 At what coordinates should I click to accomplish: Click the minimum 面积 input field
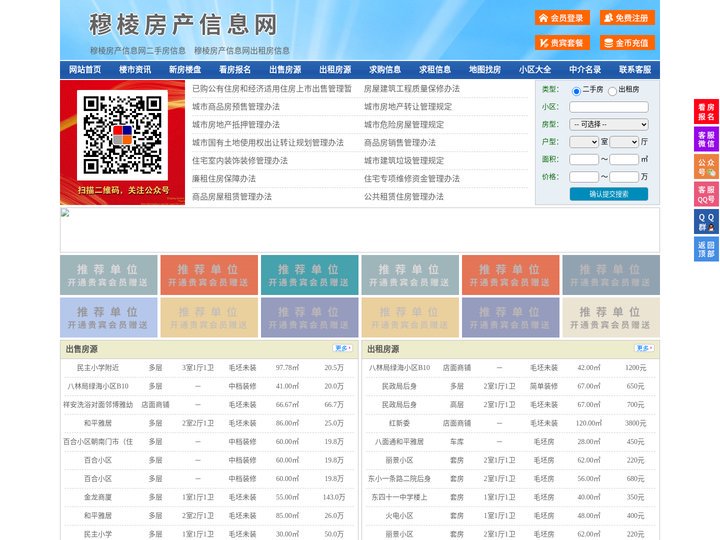(584, 159)
